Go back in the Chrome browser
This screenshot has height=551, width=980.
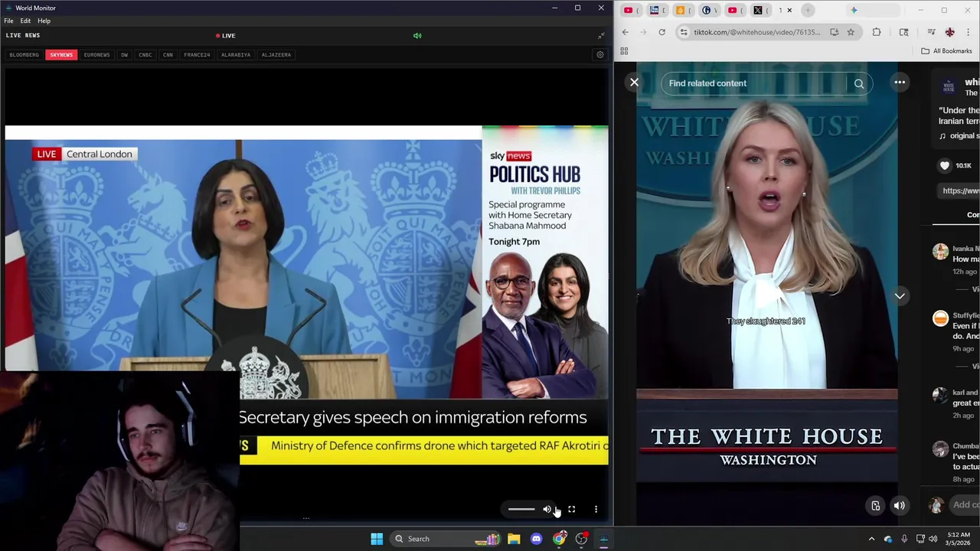click(626, 32)
